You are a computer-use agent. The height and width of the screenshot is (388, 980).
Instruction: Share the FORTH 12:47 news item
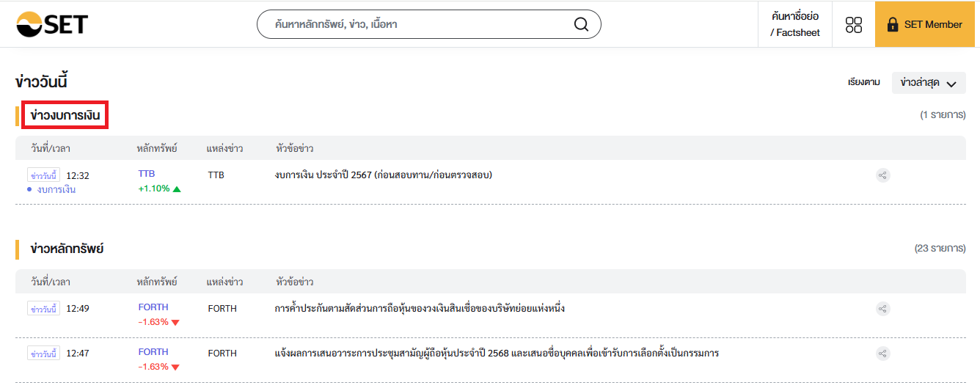point(883,354)
